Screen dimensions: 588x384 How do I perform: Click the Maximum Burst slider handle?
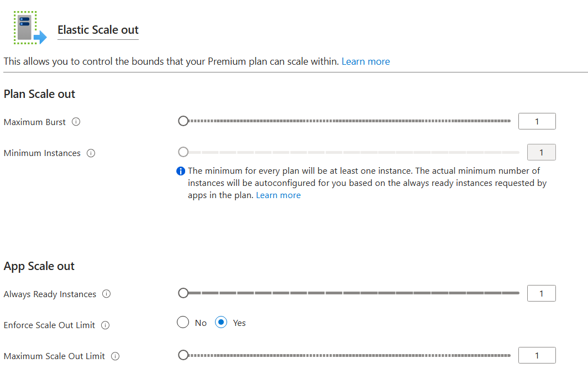pyautogui.click(x=183, y=121)
